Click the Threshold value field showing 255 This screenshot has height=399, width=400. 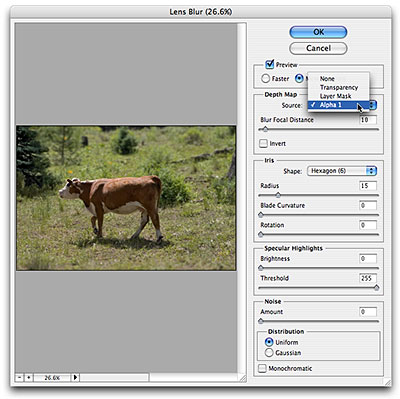click(368, 278)
